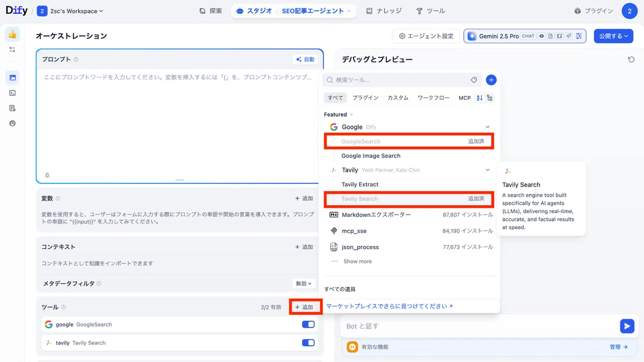Open the 公開する publish dropdown
The width and height of the screenshot is (644, 362).
pos(613,36)
